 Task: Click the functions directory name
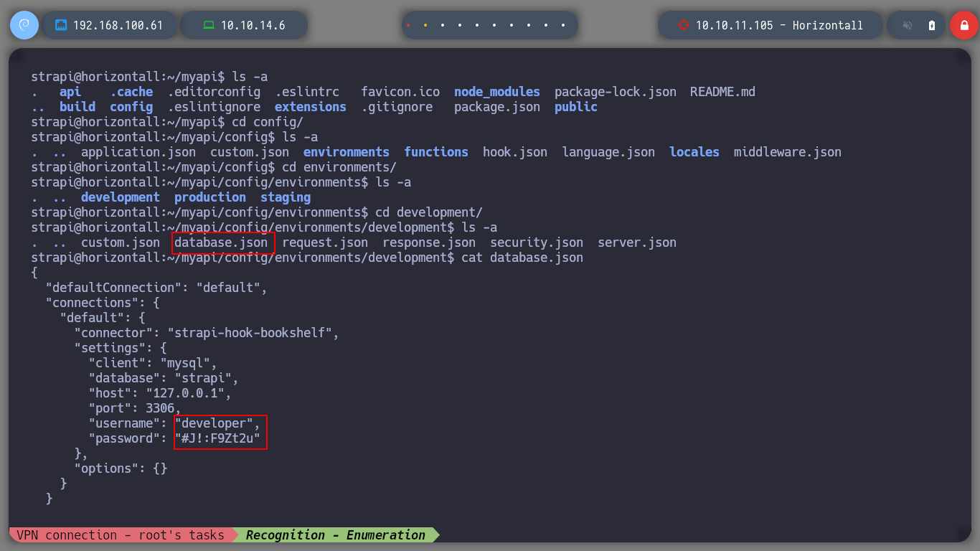coord(436,152)
